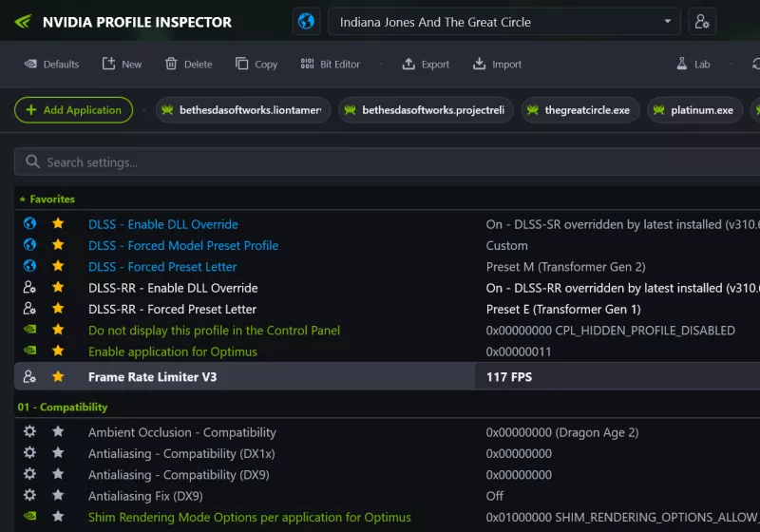Image resolution: width=760 pixels, height=532 pixels.
Task: Click the SHIM_RENDERING_OPTIONS value text
Action: coord(623,518)
